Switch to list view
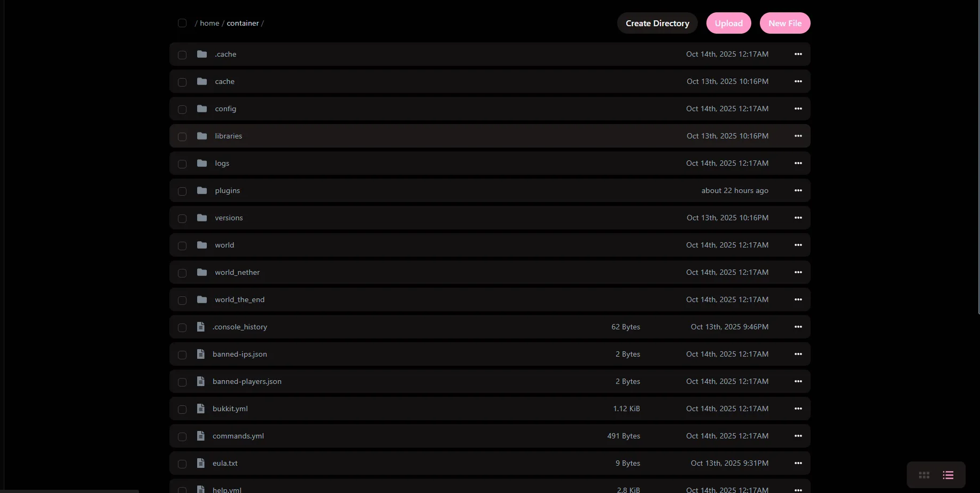The image size is (980, 493). point(948,475)
